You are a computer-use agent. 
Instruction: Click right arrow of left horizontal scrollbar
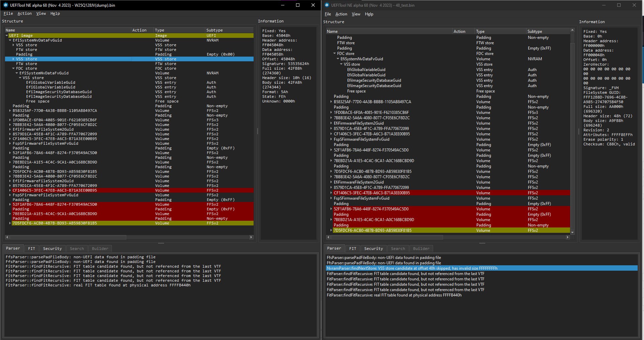(251, 237)
